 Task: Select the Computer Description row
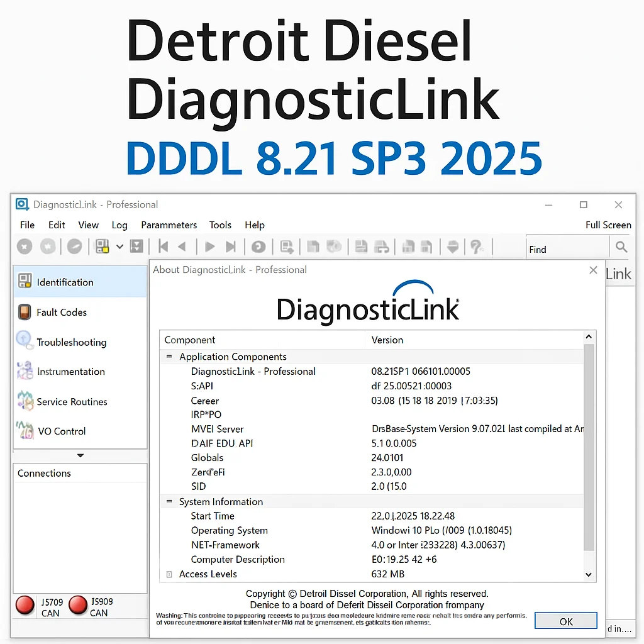(x=372, y=559)
